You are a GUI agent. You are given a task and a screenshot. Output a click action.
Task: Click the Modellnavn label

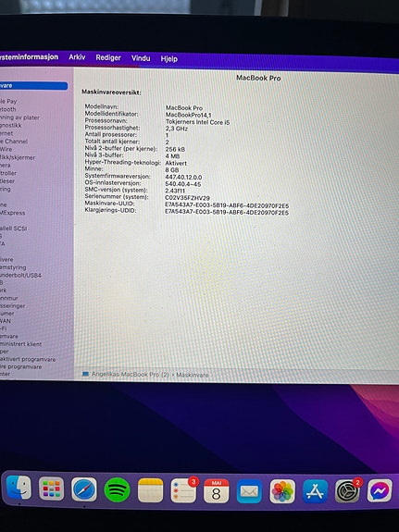(102, 106)
